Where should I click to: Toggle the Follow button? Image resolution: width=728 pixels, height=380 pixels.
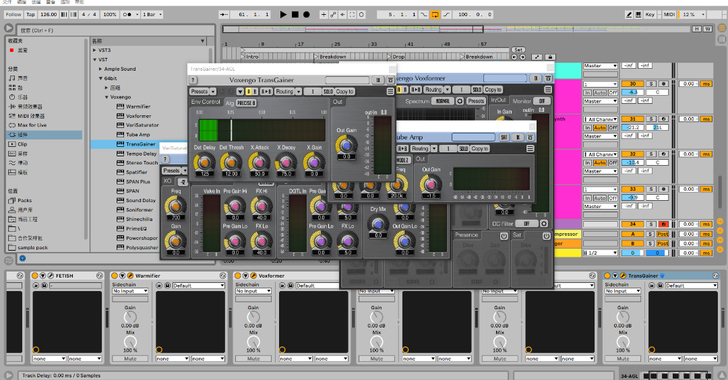pos(13,14)
